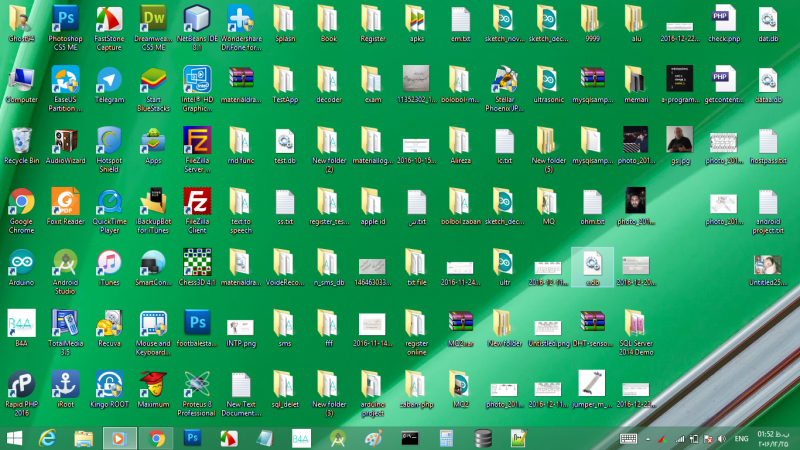Open the SQL Server 2014 Demo folder
This screenshot has width=800, height=450.
tap(636, 333)
